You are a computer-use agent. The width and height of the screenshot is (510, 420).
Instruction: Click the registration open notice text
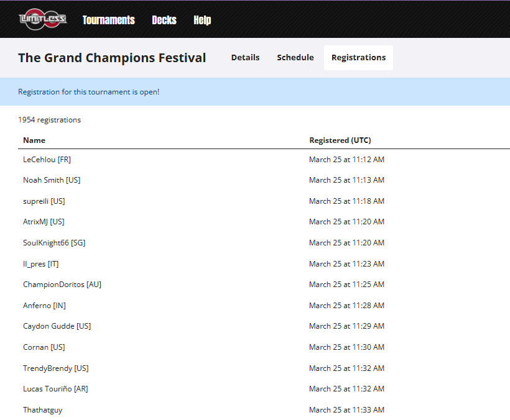coord(88,92)
